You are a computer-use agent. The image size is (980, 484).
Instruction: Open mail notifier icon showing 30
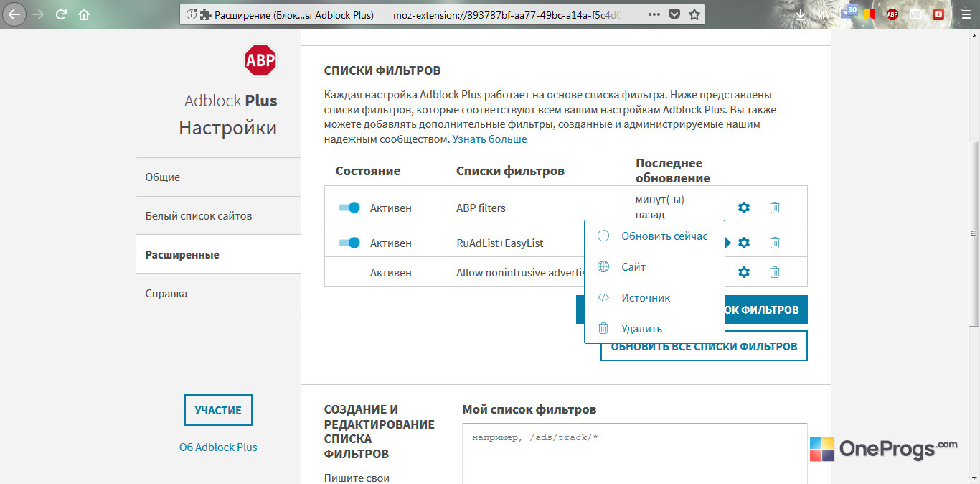(849, 12)
